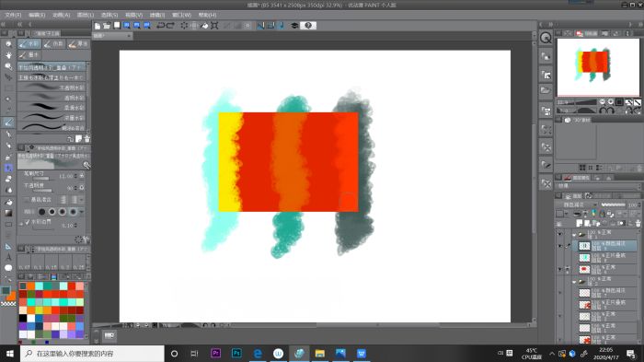Create new document from command bar
This screenshot has height=362, width=644.
pos(98,26)
